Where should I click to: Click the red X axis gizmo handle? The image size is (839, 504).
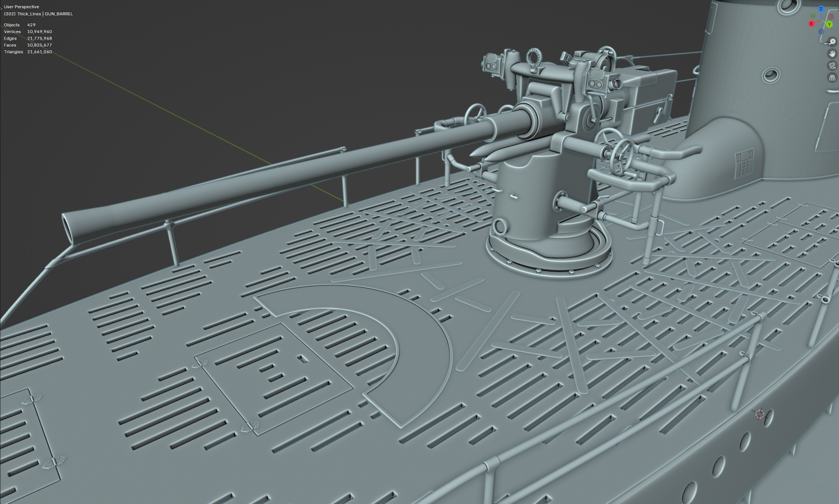tap(812, 24)
